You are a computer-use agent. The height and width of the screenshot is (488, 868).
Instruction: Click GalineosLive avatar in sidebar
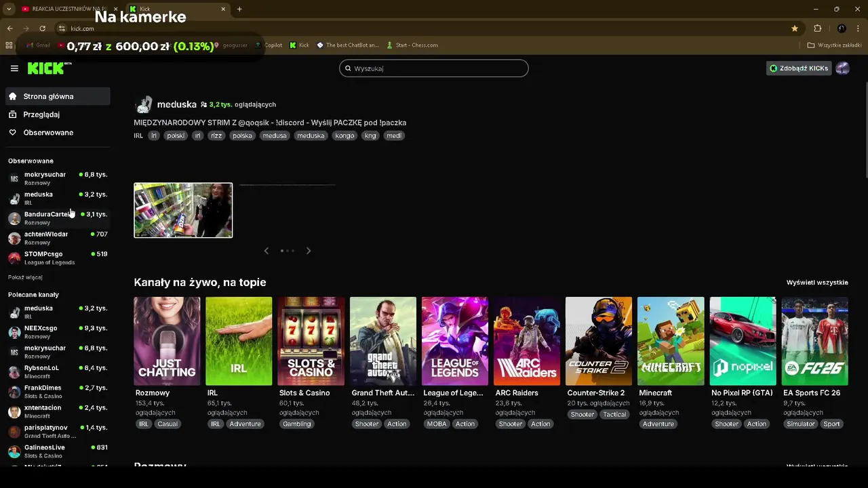(x=14, y=451)
